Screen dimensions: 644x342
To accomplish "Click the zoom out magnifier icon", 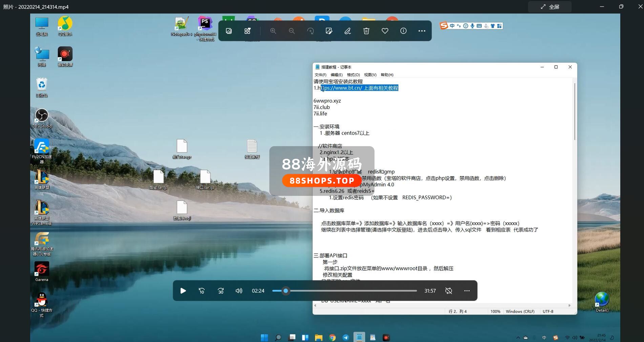I will 292,31.
